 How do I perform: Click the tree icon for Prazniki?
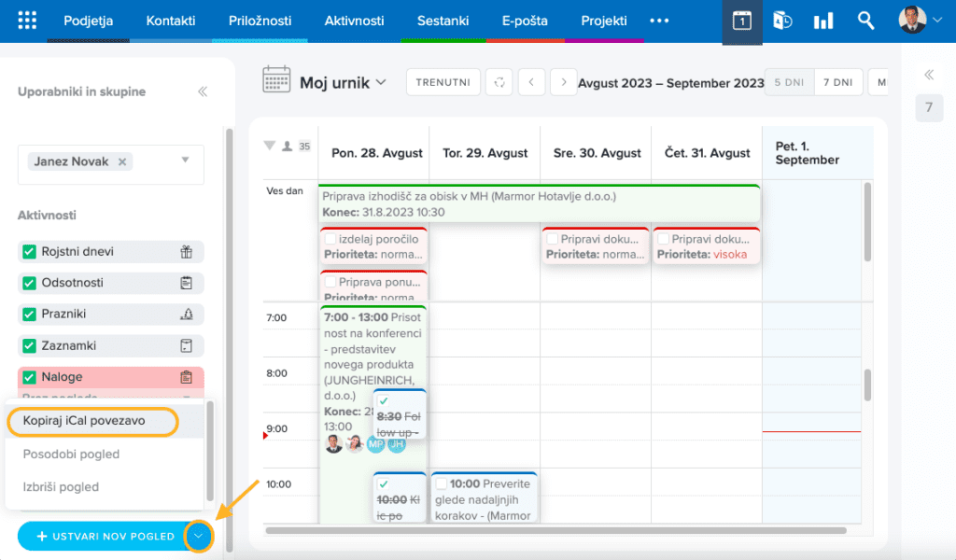187,315
